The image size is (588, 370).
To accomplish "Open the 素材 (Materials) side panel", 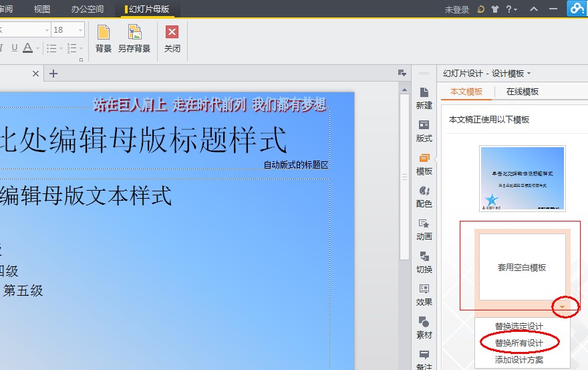I will click(x=424, y=328).
